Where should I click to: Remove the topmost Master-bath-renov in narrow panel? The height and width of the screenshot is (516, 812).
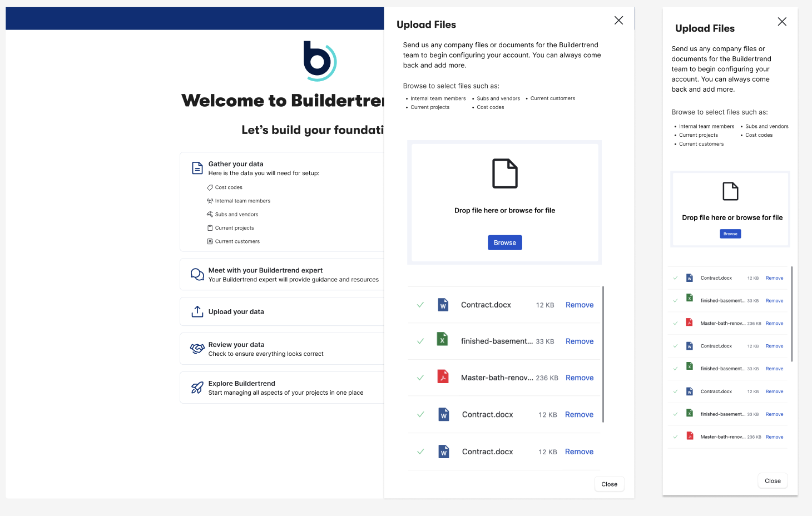coord(774,324)
